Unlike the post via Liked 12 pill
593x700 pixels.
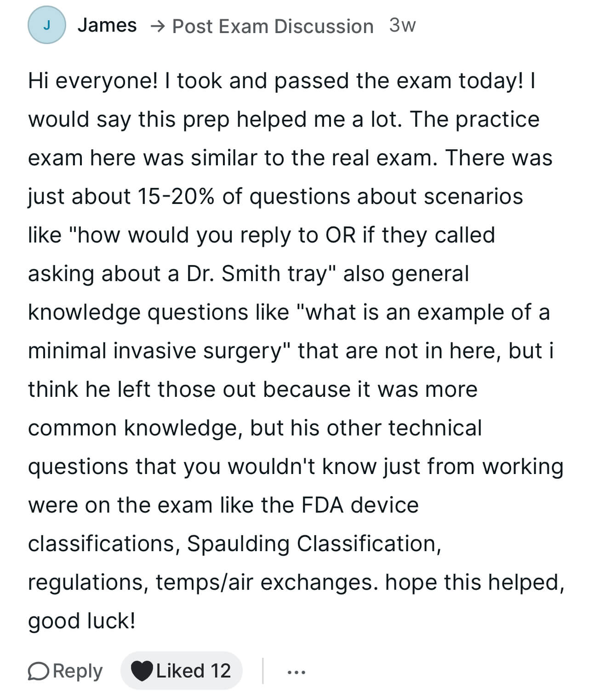181,671
